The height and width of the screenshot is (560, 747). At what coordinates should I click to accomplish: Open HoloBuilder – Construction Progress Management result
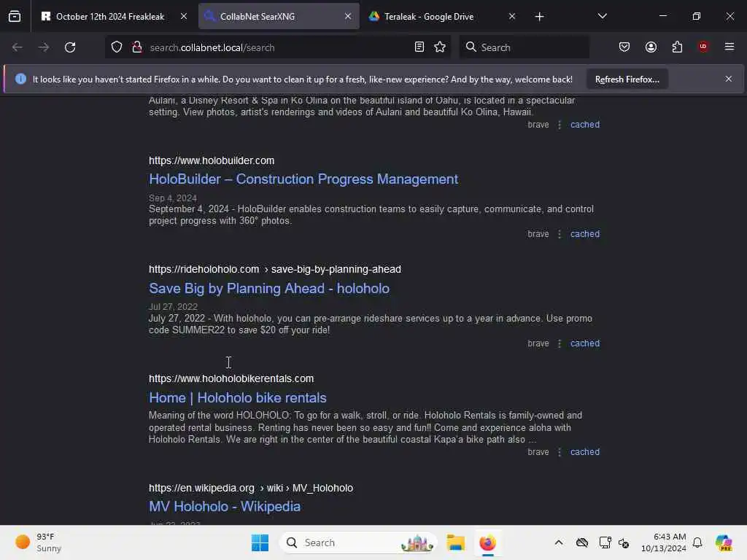(x=303, y=179)
